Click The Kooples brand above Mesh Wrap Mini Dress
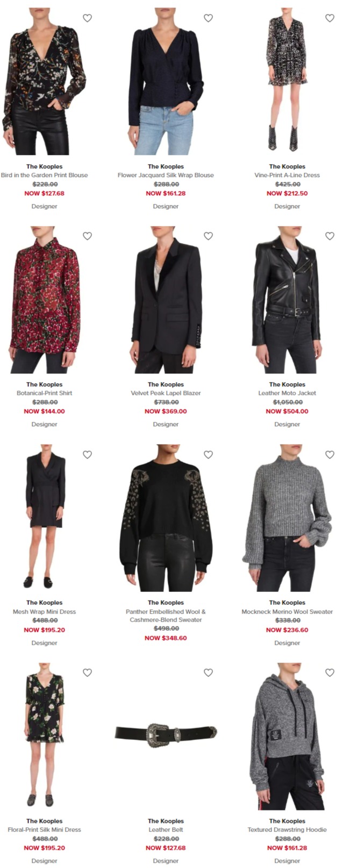The image size is (343, 868). click(45, 602)
